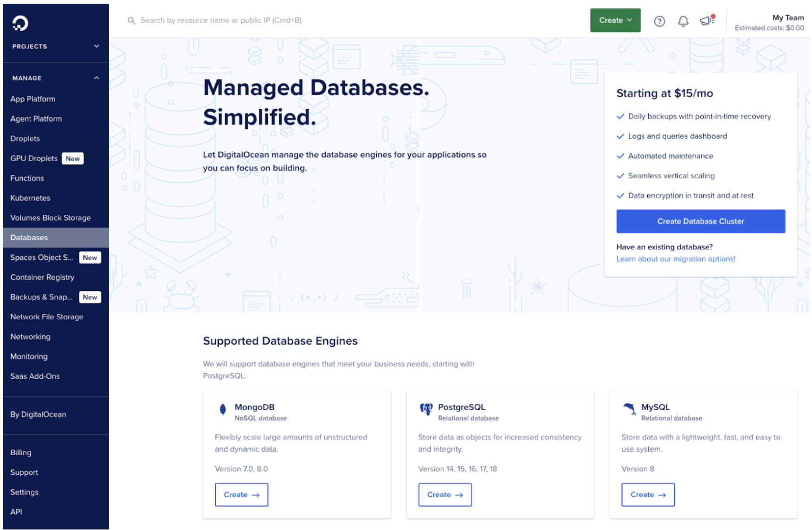Open the Create dropdown

point(615,20)
